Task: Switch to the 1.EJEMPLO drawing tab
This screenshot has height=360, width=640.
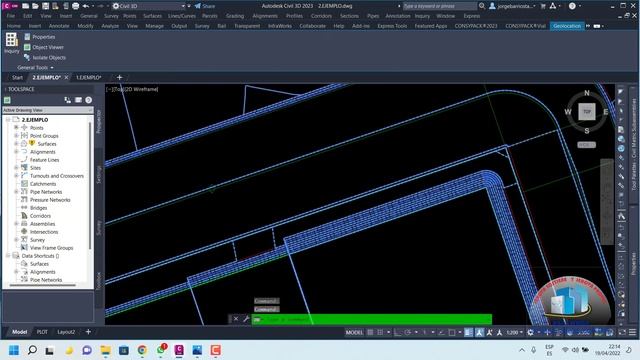Action: point(89,77)
